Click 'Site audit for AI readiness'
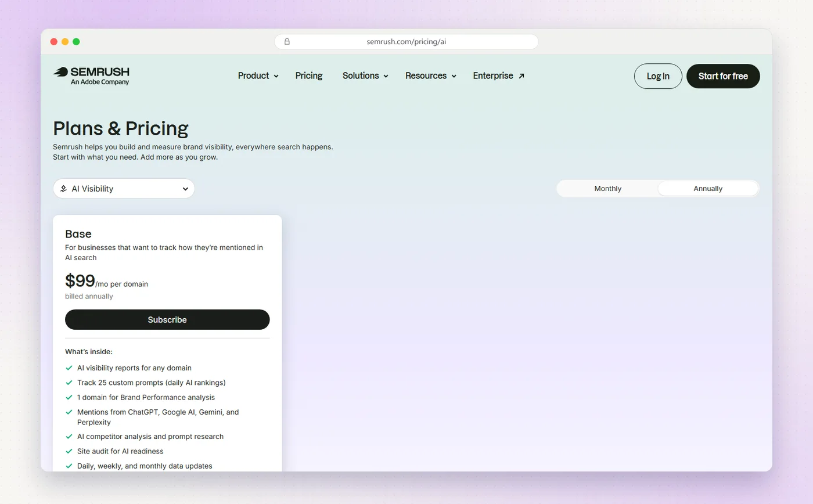 pos(120,451)
